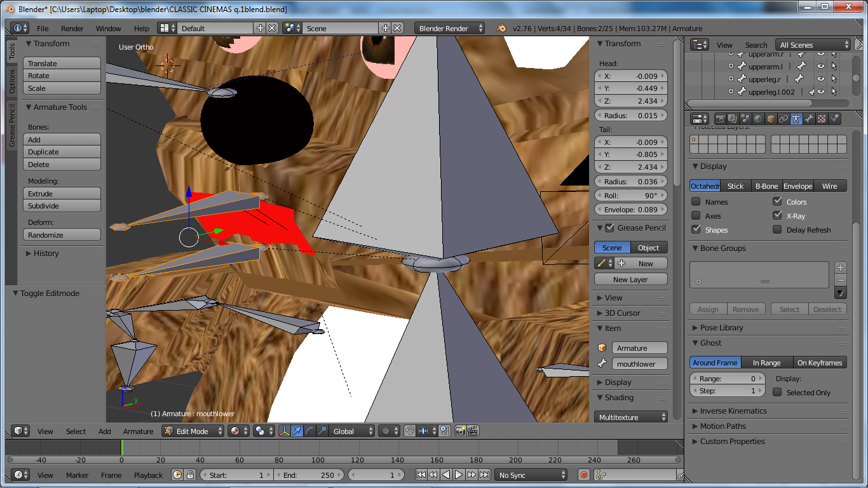Toggle selectability arrow of upperleg.l.002
The height and width of the screenshot is (488, 868).
pos(834,91)
